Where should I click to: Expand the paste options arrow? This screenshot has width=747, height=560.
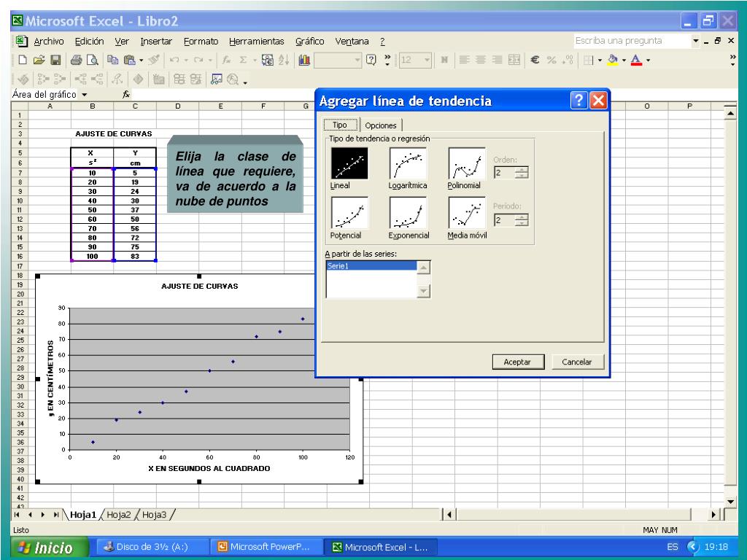click(141, 61)
